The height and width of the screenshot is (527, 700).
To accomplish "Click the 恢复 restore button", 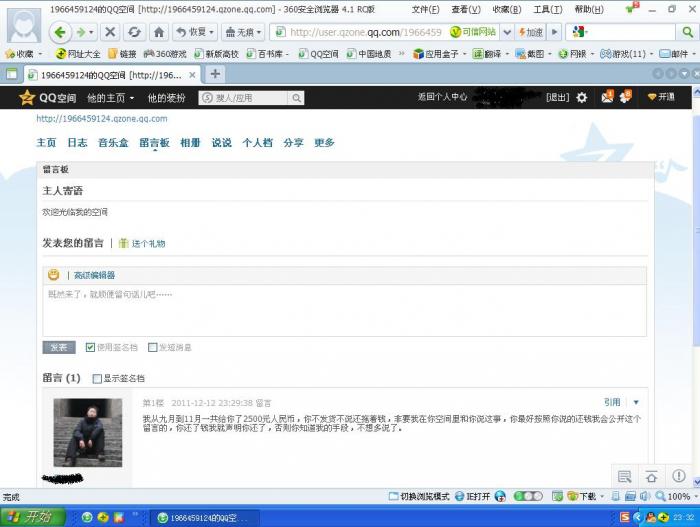I will point(195,32).
